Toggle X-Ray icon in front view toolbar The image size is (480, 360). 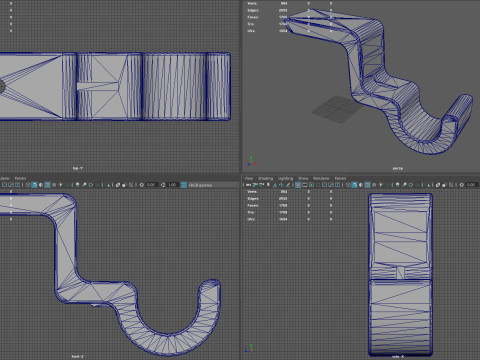(x=117, y=185)
